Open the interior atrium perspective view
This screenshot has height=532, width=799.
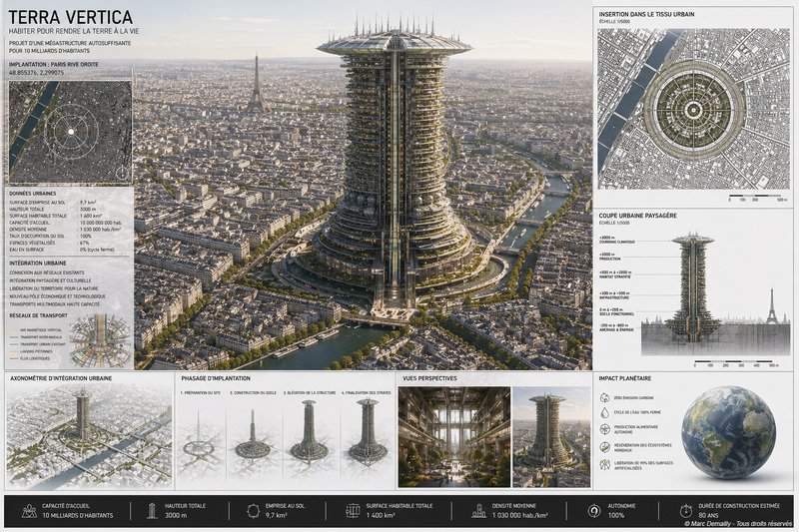click(439, 436)
